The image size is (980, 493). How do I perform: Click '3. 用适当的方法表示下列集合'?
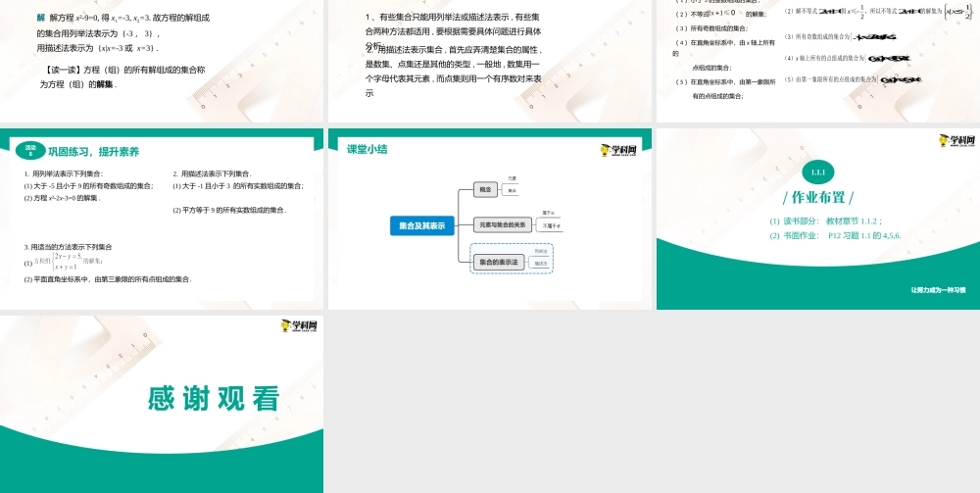(69, 247)
